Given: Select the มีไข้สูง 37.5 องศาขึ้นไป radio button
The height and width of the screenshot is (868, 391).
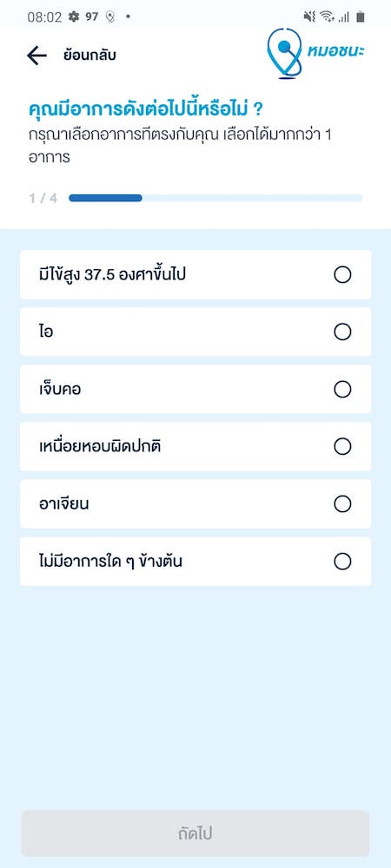Looking at the screenshot, I should (343, 274).
